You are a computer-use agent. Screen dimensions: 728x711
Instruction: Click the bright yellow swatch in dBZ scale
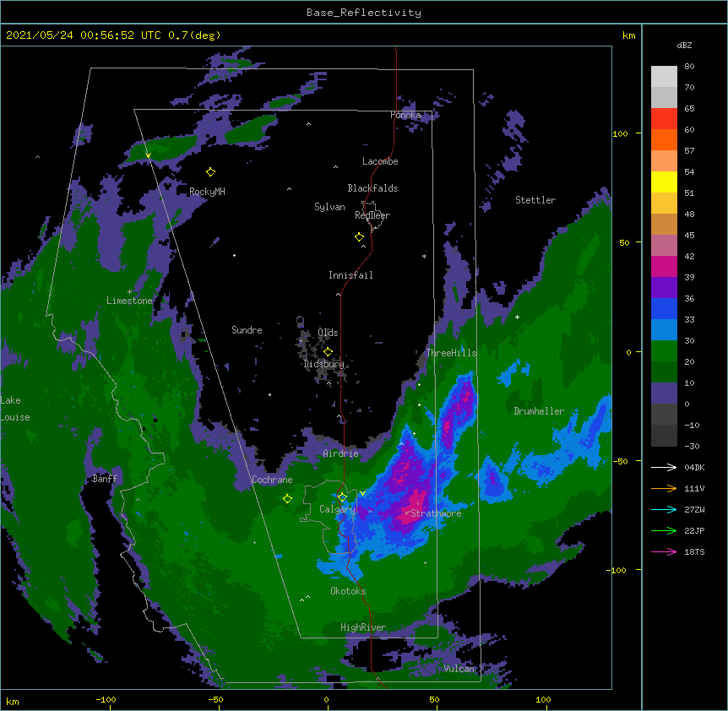[664, 182]
